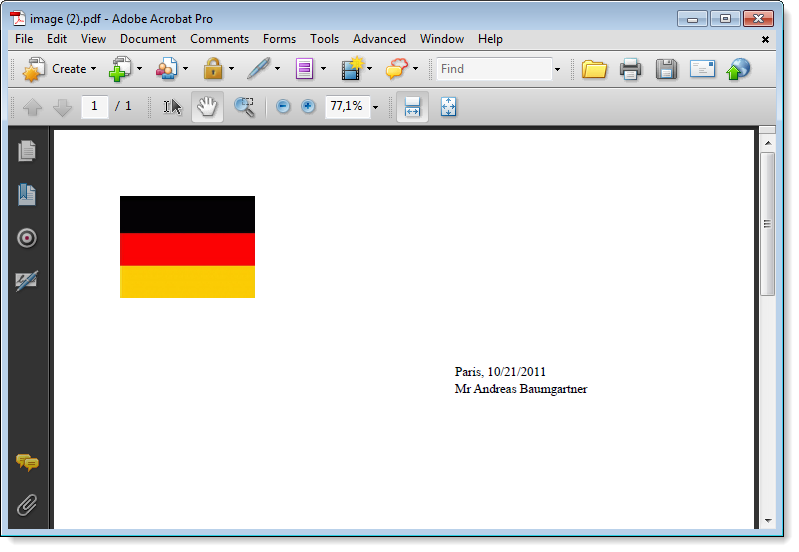Click the Print icon

630,69
